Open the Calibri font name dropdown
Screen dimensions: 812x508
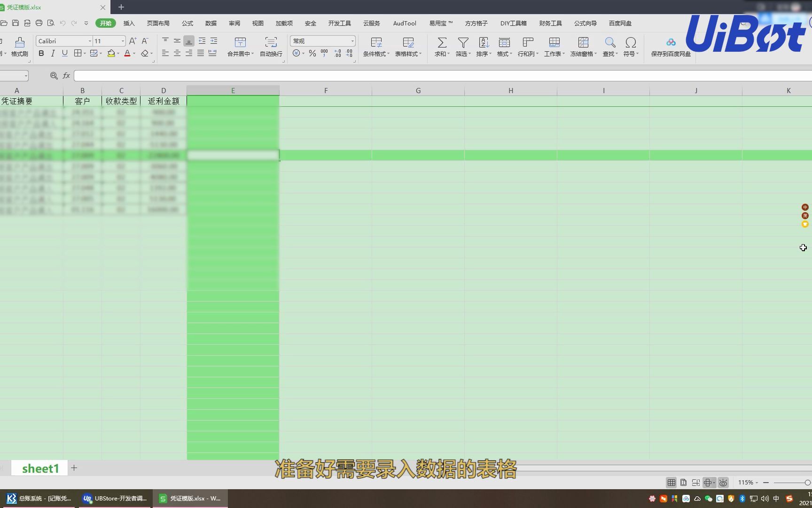coord(90,41)
